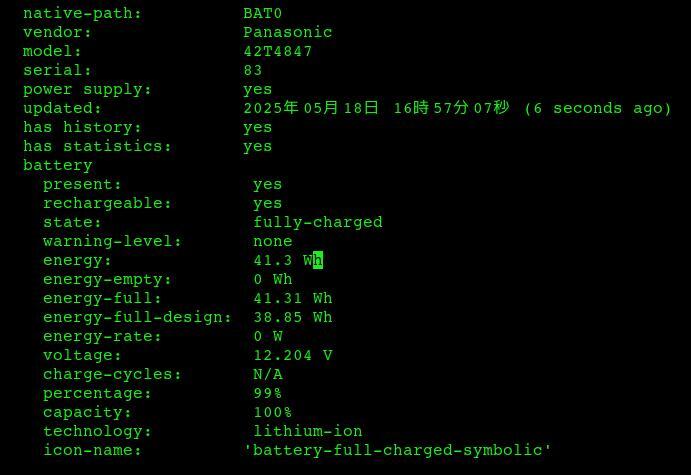Click the highlighted cursor after 41.3 Wh
Screen dimensions: 691x475
coord(318,260)
